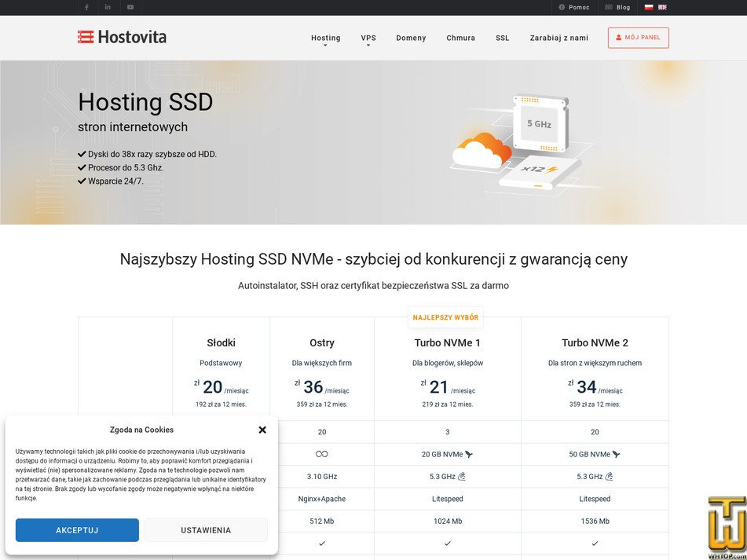Screen dimensions: 747x560
Task: Click the checkmark in the Turbo NVMe 2 column
Action: coord(595,544)
